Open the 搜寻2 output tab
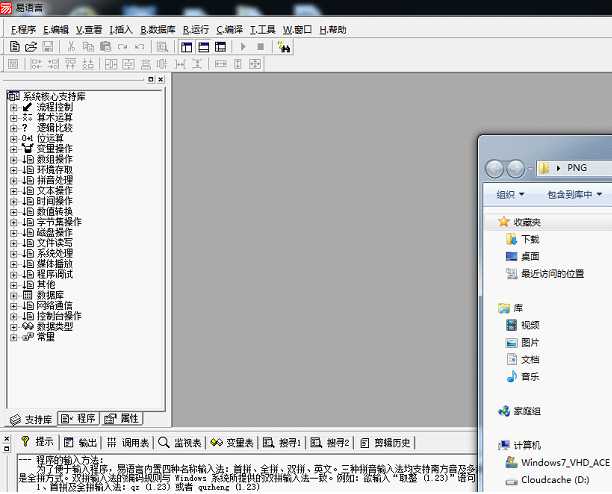 pyautogui.click(x=330, y=442)
